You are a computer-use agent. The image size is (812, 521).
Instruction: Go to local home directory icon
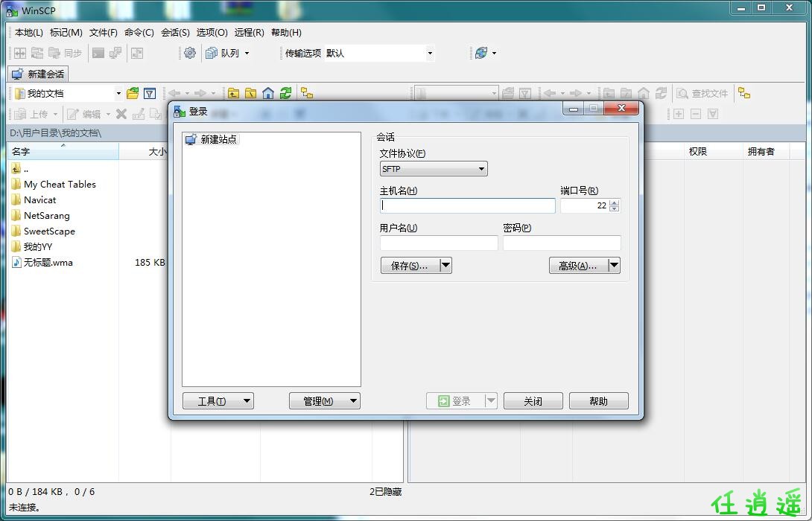(x=267, y=93)
